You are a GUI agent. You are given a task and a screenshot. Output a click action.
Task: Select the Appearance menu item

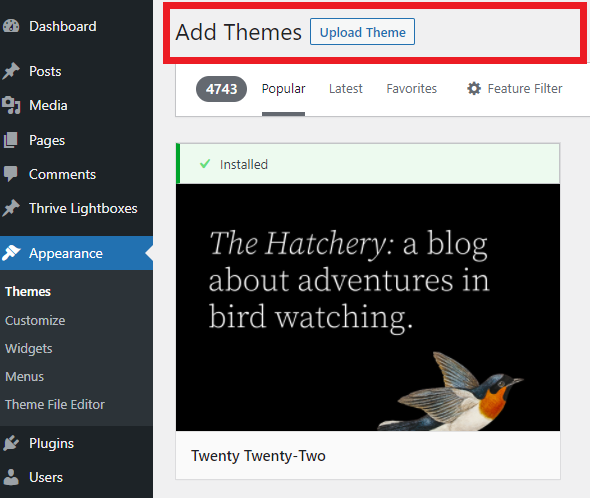[x=76, y=253]
